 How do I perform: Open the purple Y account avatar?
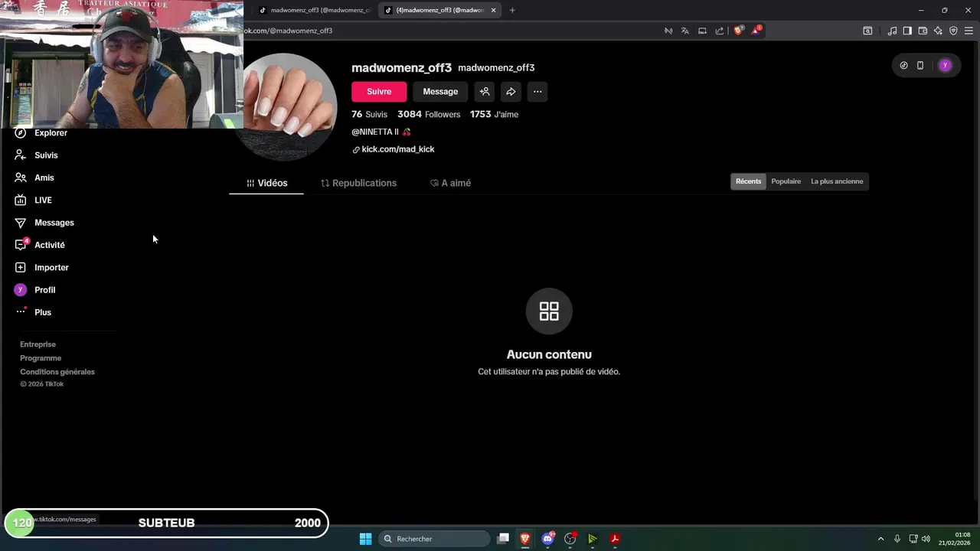[945, 65]
